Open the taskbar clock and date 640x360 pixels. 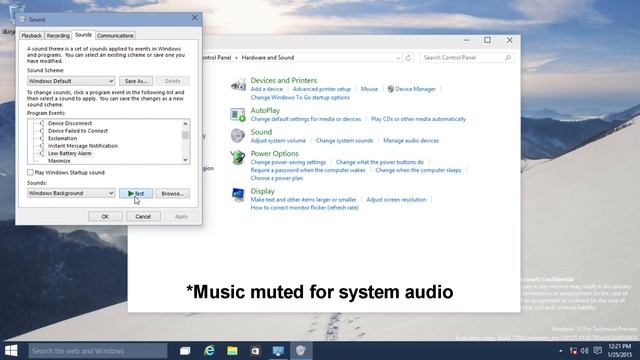click(x=620, y=351)
